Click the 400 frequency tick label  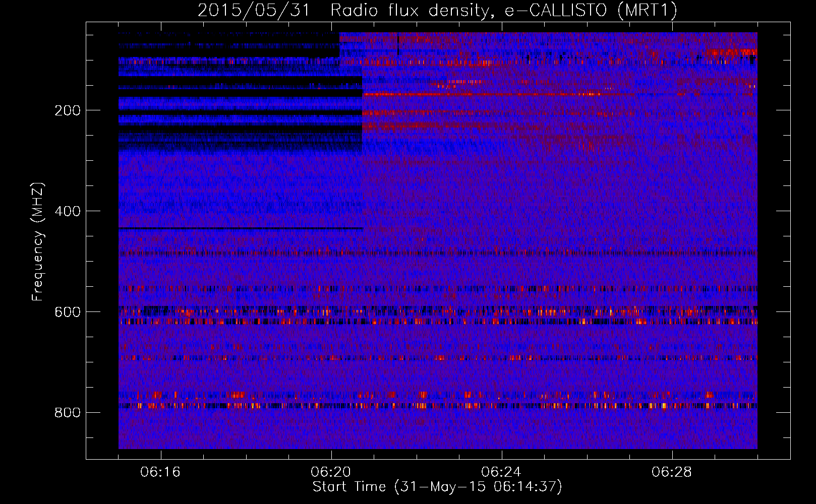[68, 211]
